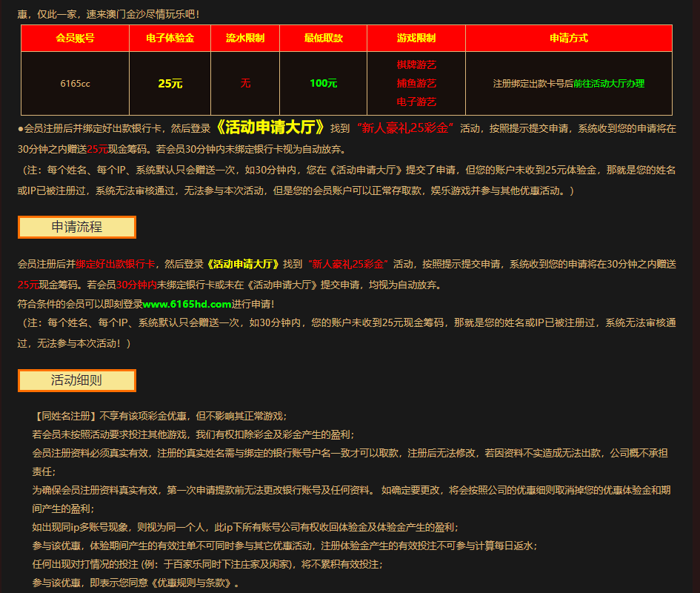
Task: Click the yellow 25元 table cell
Action: point(170,84)
